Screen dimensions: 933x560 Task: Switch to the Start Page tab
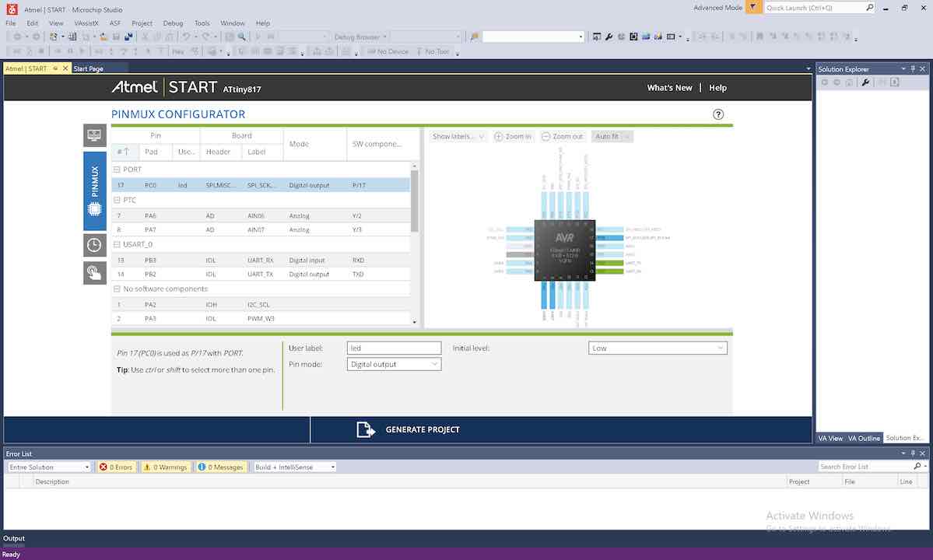pos(88,68)
